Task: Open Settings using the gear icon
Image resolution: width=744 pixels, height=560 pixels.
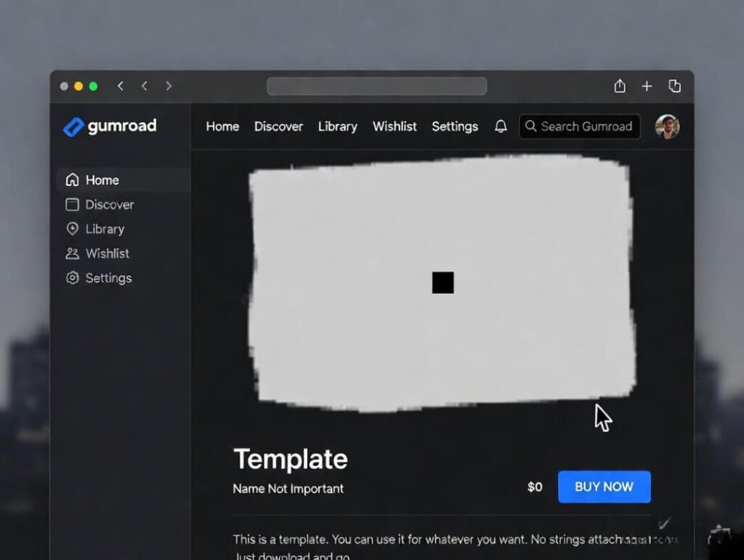Action: [x=73, y=278]
